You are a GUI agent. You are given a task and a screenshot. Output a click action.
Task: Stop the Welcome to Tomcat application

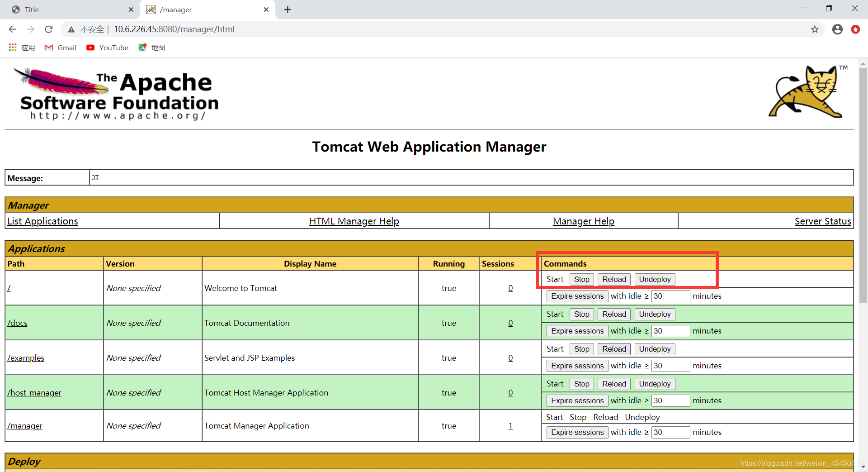click(581, 280)
